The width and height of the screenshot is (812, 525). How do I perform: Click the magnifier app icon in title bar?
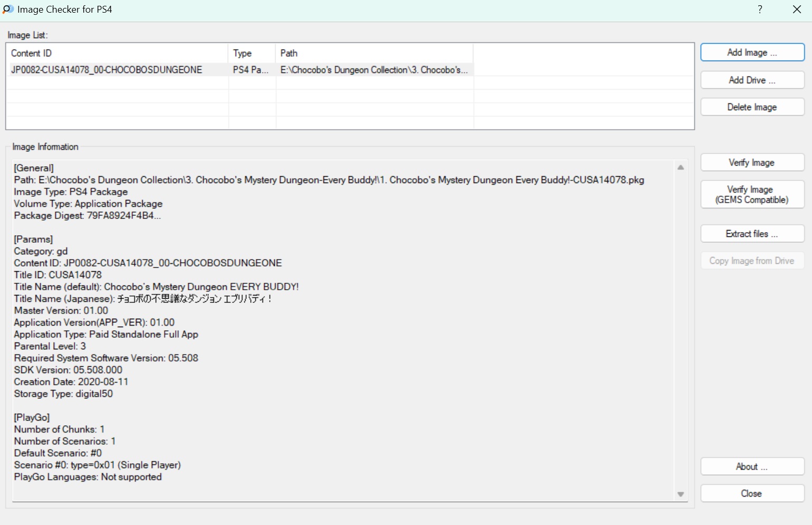click(x=8, y=9)
